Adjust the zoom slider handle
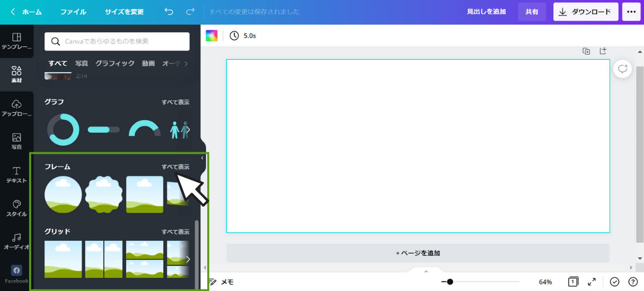This screenshot has width=644, height=291. [450, 282]
